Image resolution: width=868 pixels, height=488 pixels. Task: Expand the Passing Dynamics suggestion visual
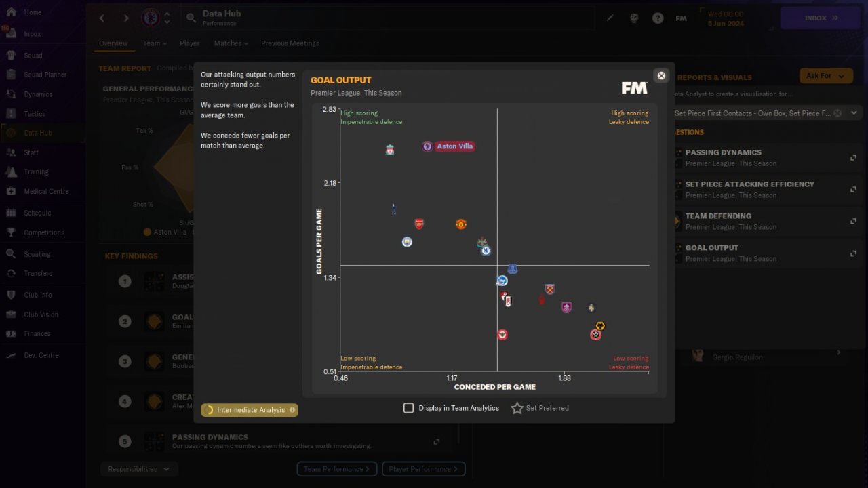(853, 158)
